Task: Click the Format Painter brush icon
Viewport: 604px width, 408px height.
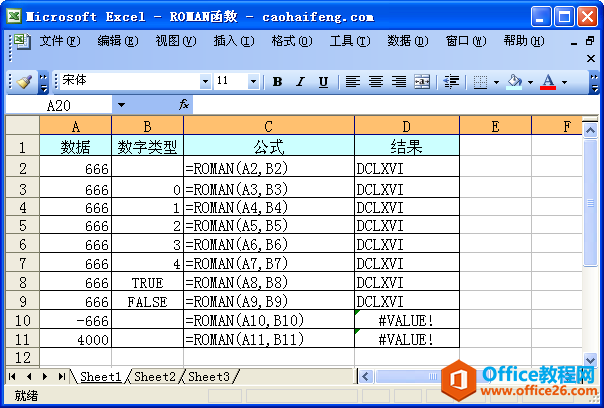Action: coord(24,82)
